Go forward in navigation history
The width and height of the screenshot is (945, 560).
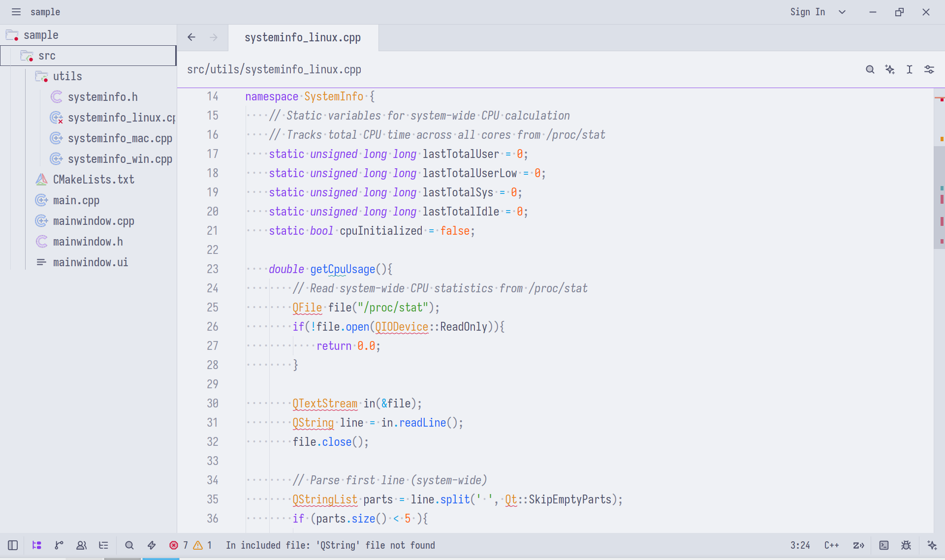[214, 37]
